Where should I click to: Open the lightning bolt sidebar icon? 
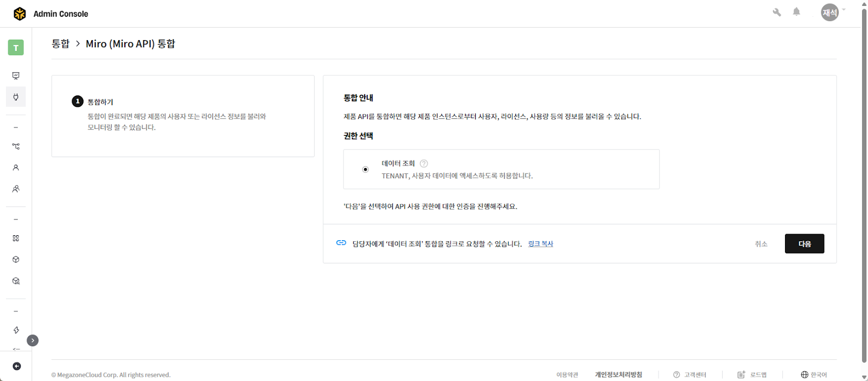[x=16, y=330]
